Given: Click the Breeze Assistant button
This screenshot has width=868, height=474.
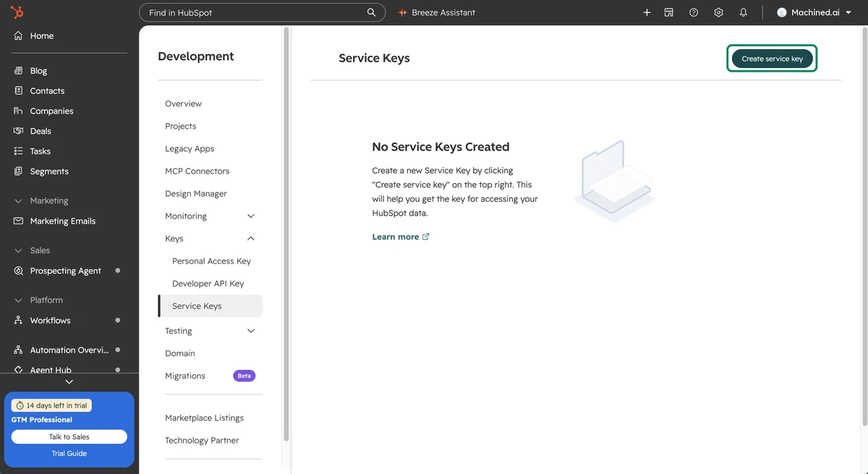Looking at the screenshot, I should (436, 12).
